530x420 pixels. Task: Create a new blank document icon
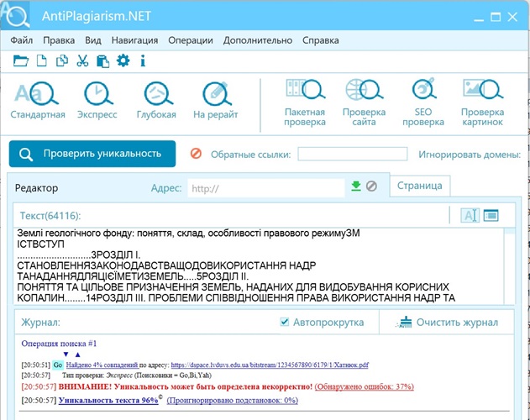[x=41, y=60]
